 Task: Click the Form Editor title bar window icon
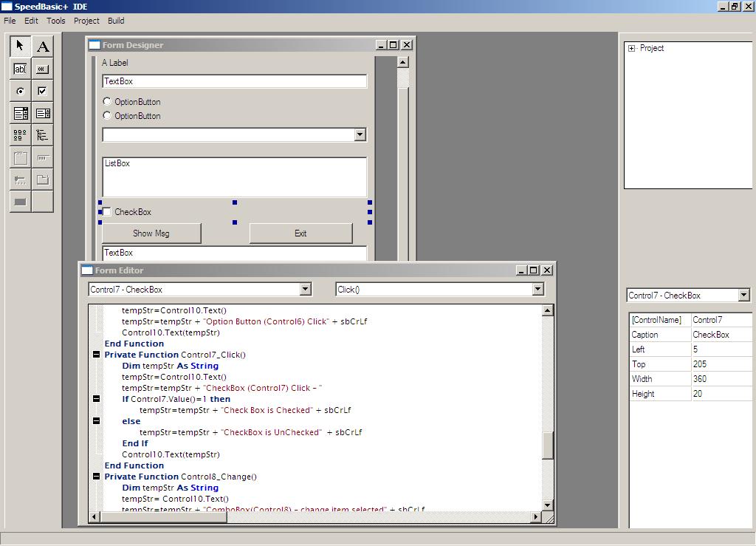(x=87, y=270)
